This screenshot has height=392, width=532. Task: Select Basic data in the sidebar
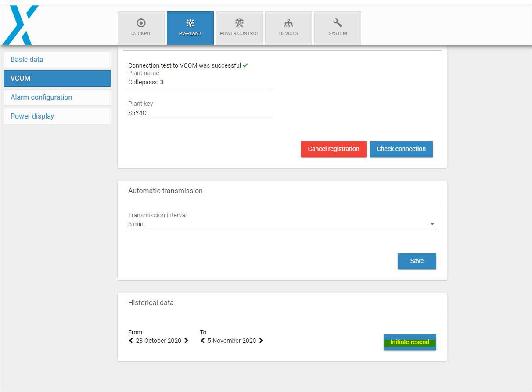tap(57, 60)
